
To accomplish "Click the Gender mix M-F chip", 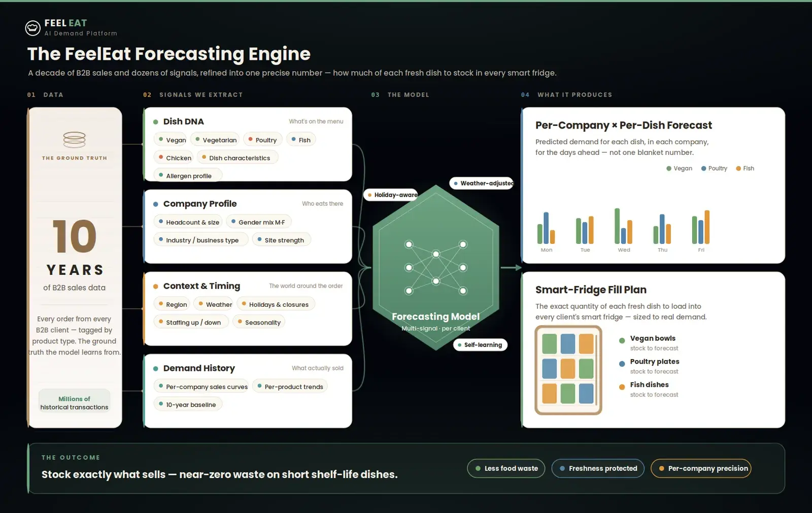I will tap(259, 222).
